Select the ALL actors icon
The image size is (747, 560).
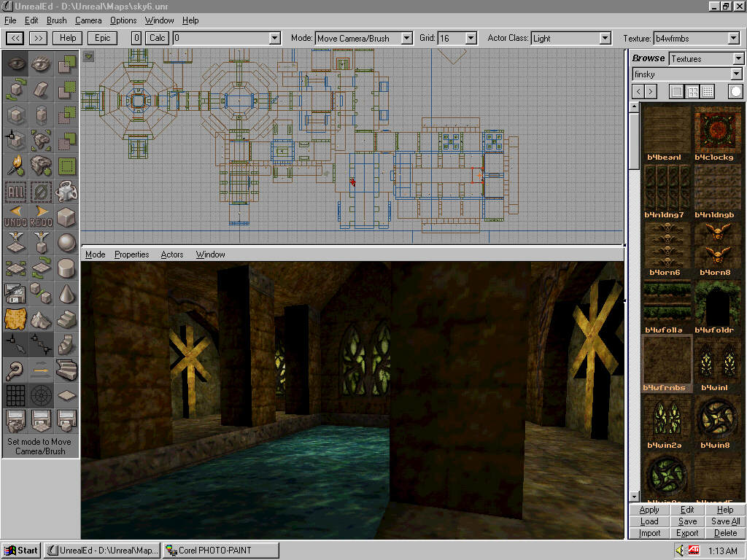point(15,192)
